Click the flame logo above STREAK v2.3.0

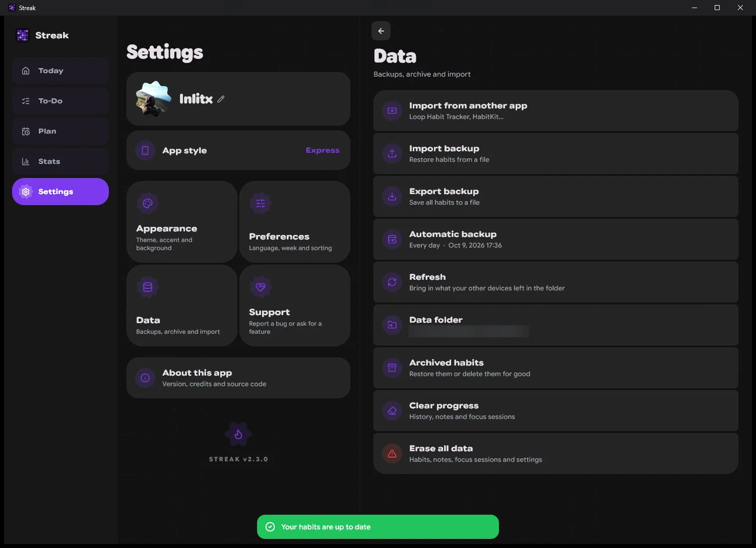238,434
